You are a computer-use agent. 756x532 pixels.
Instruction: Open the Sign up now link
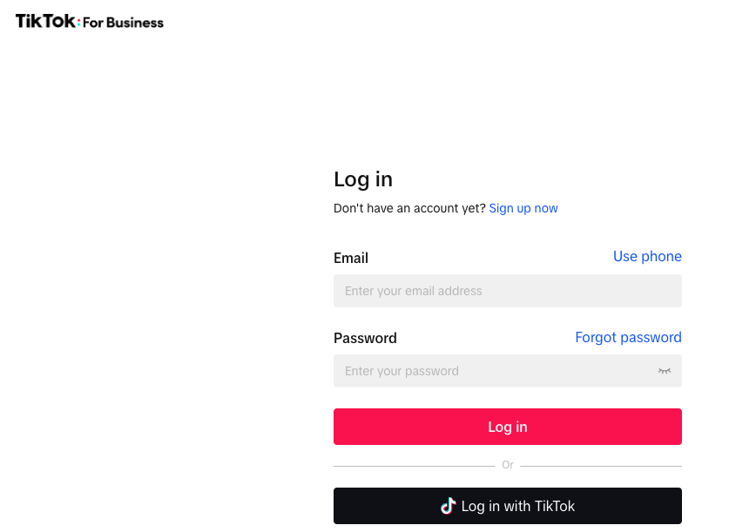[523, 208]
